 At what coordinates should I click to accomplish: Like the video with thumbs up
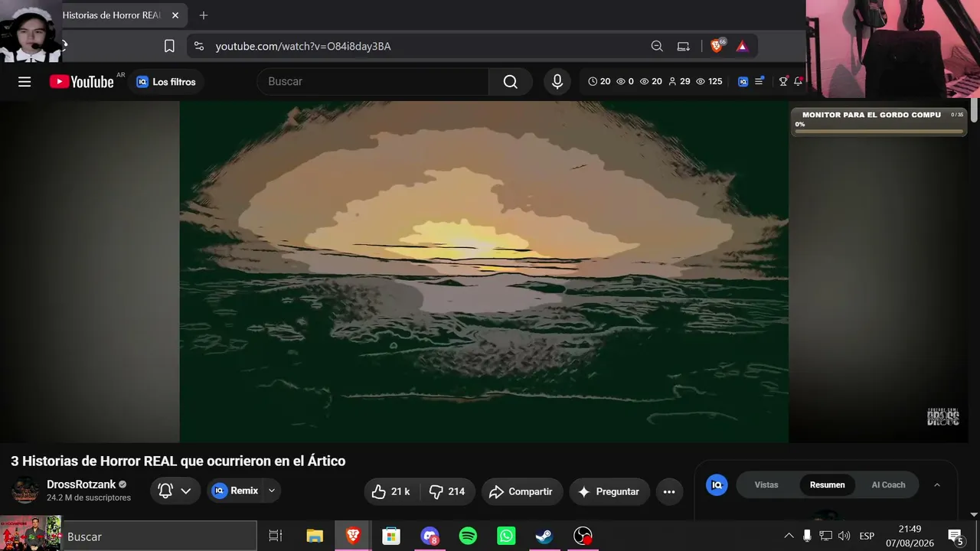point(391,491)
